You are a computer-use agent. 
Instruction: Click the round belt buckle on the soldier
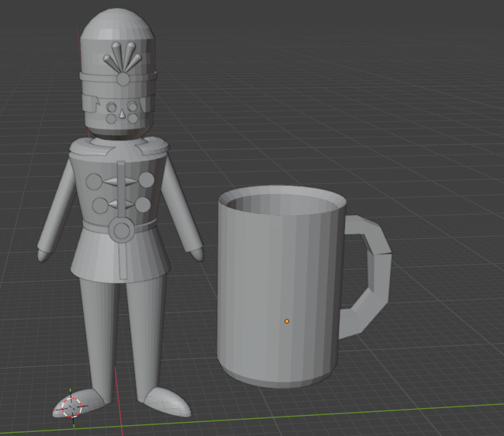point(121,230)
